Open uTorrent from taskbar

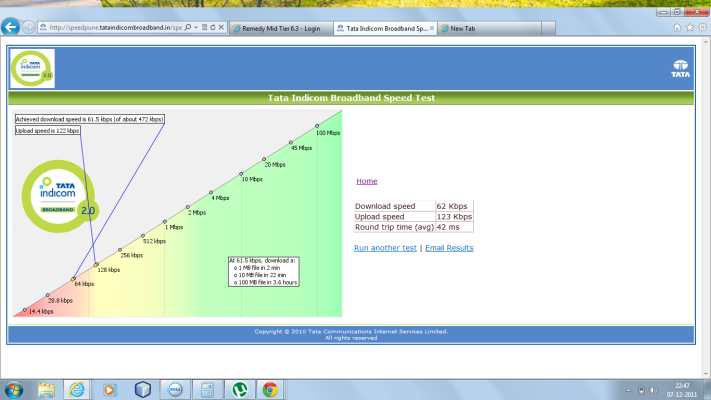click(239, 390)
